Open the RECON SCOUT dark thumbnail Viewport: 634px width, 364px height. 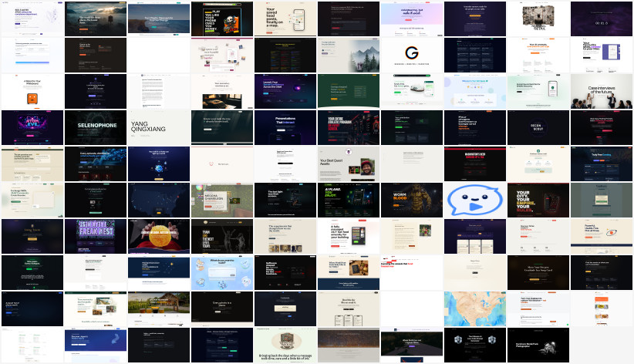538,127
